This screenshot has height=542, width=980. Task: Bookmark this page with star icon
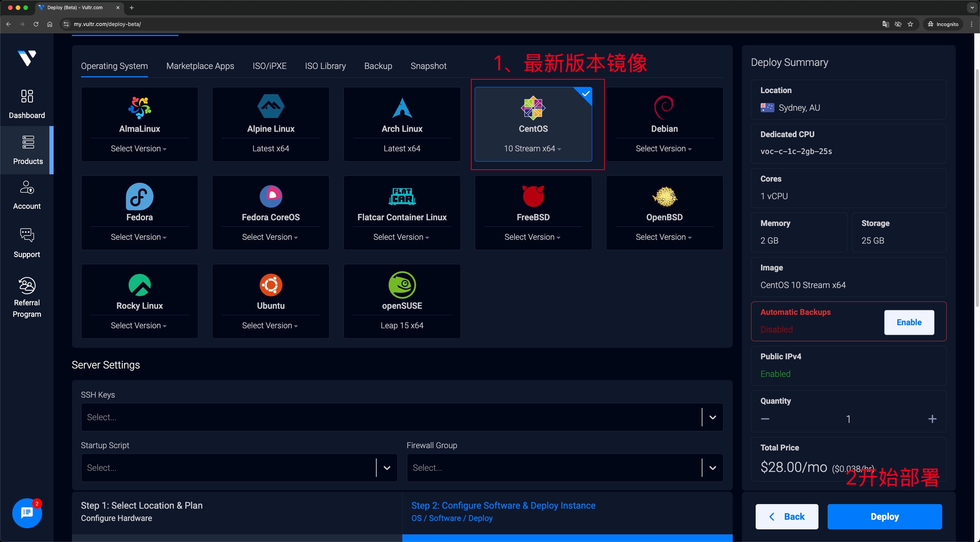click(x=910, y=24)
